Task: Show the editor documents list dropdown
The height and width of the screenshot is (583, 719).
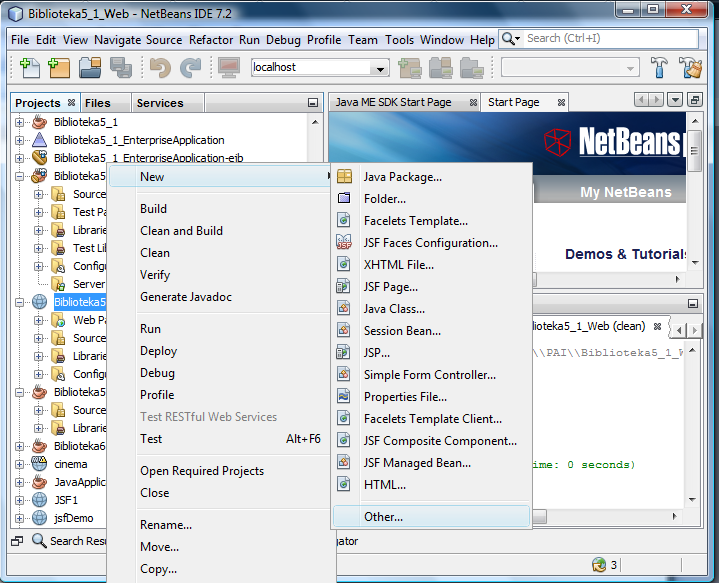Action: click(x=675, y=100)
